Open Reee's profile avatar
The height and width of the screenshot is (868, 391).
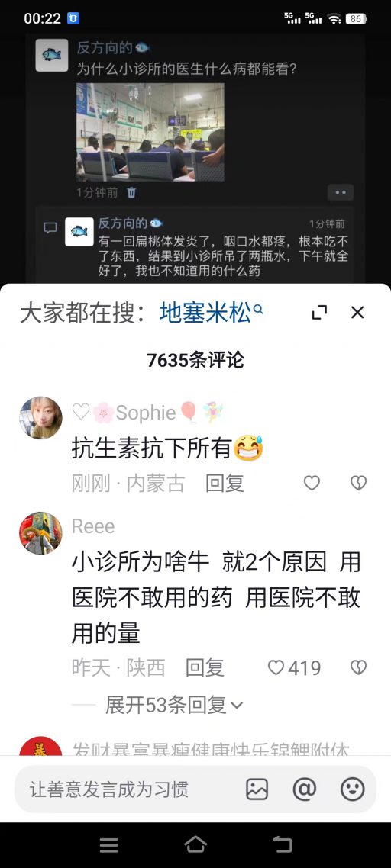(40, 533)
